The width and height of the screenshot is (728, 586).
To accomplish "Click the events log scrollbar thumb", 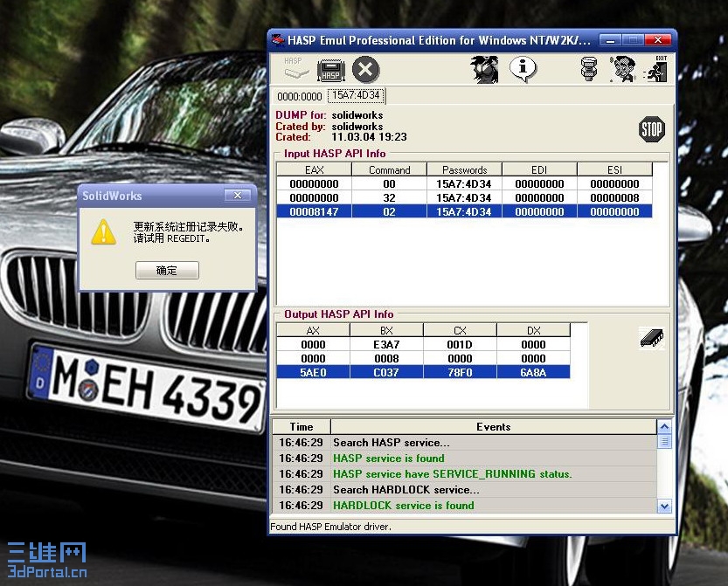I will tap(664, 441).
